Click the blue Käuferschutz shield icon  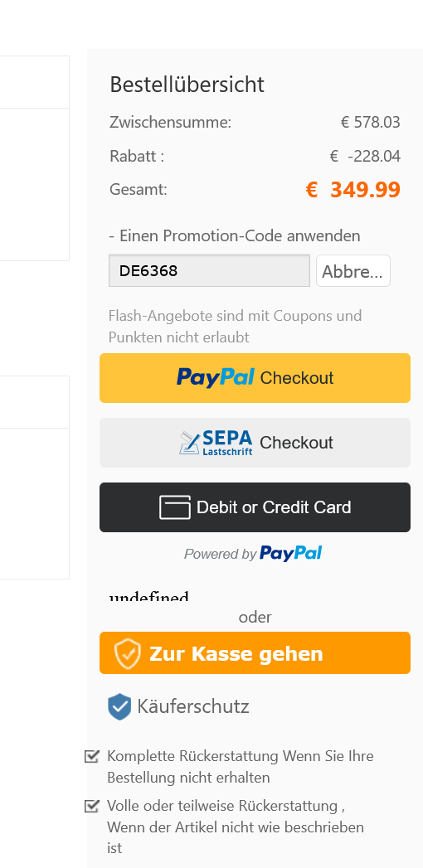119,707
